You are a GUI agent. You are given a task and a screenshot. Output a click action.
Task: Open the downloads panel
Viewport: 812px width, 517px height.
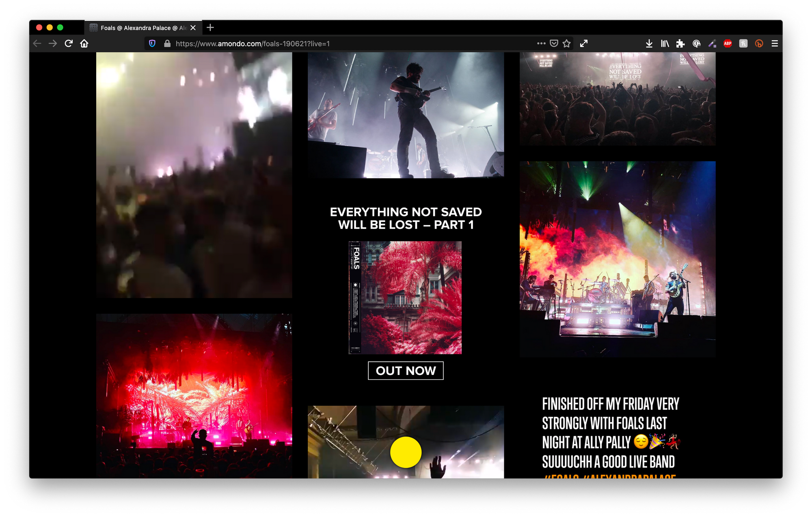tap(649, 43)
